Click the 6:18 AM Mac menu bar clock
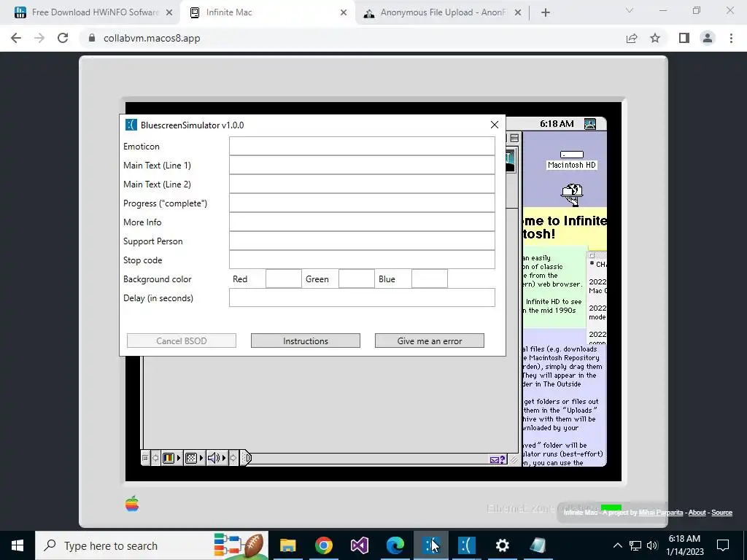Image resolution: width=747 pixels, height=560 pixels. click(557, 124)
